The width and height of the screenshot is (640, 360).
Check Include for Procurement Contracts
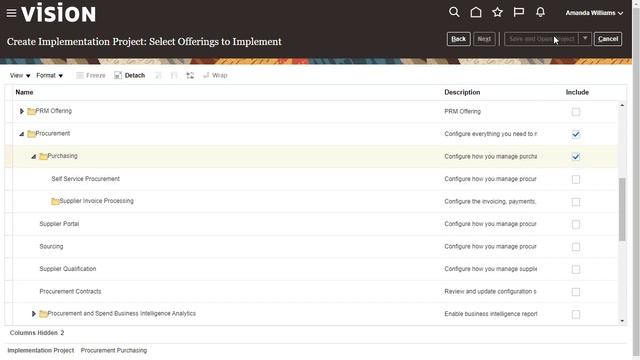576,292
